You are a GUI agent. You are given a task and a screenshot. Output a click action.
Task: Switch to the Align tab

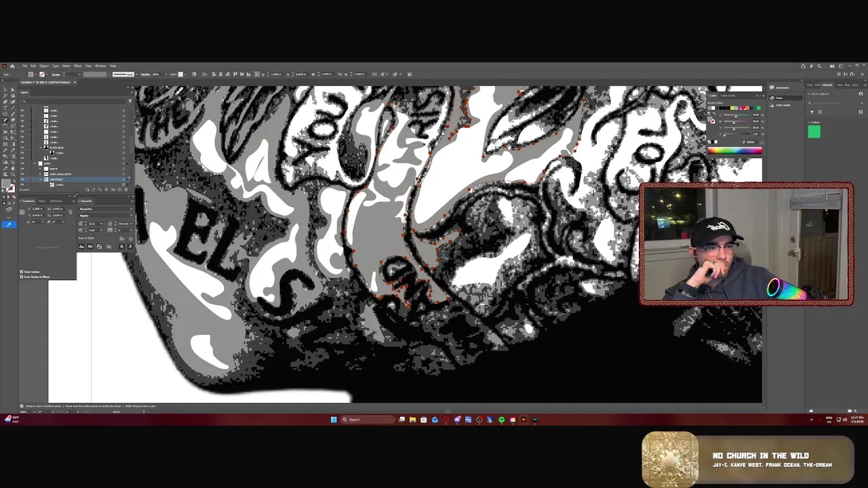pos(42,201)
